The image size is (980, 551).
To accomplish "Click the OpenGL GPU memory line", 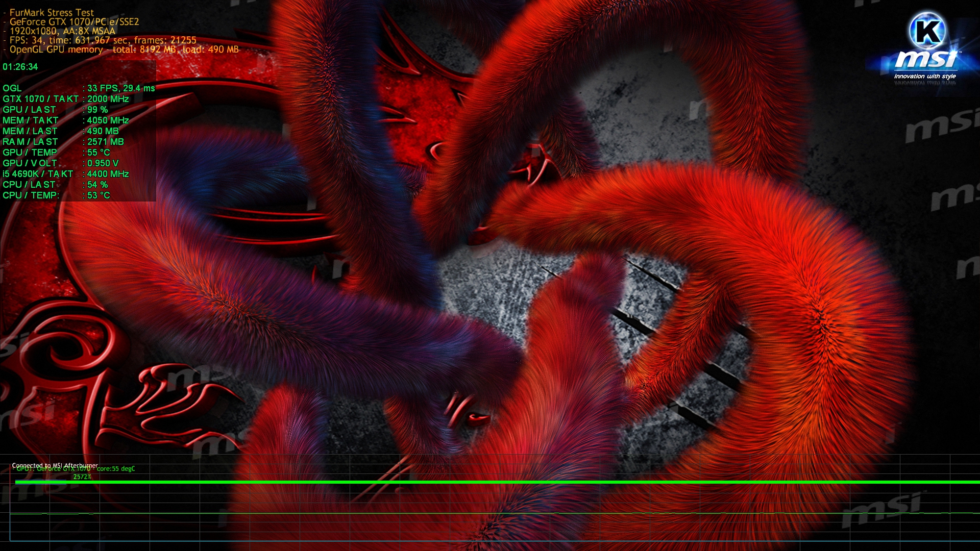I will [x=124, y=49].
